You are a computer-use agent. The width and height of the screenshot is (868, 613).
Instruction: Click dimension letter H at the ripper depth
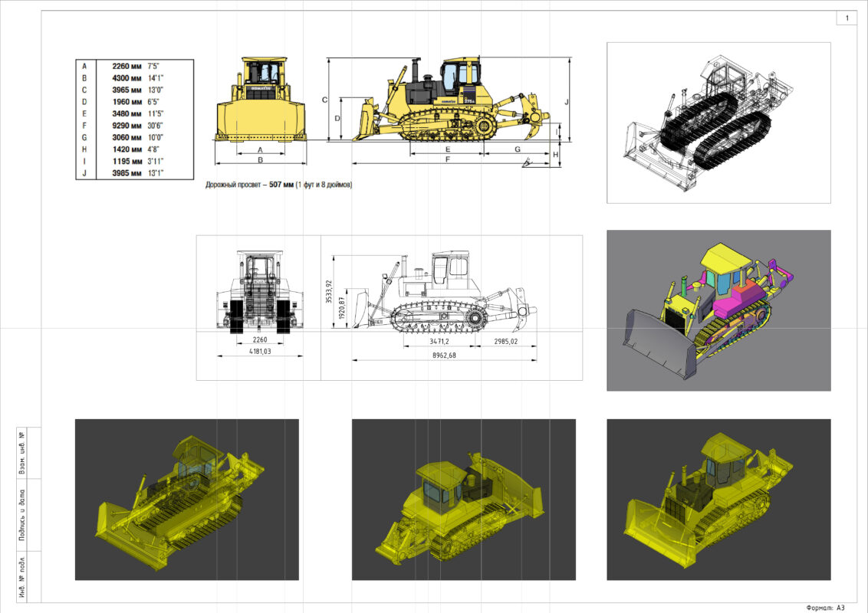point(556,155)
